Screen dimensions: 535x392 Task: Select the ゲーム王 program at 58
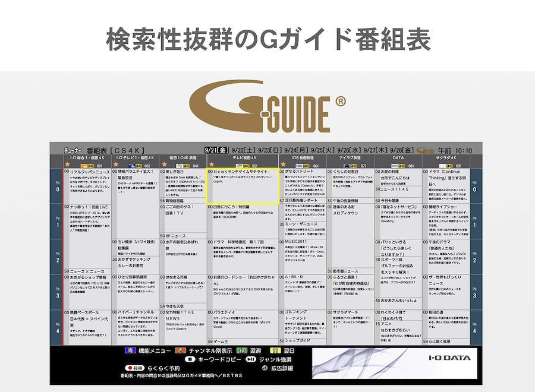pyautogui.click(x=243, y=341)
